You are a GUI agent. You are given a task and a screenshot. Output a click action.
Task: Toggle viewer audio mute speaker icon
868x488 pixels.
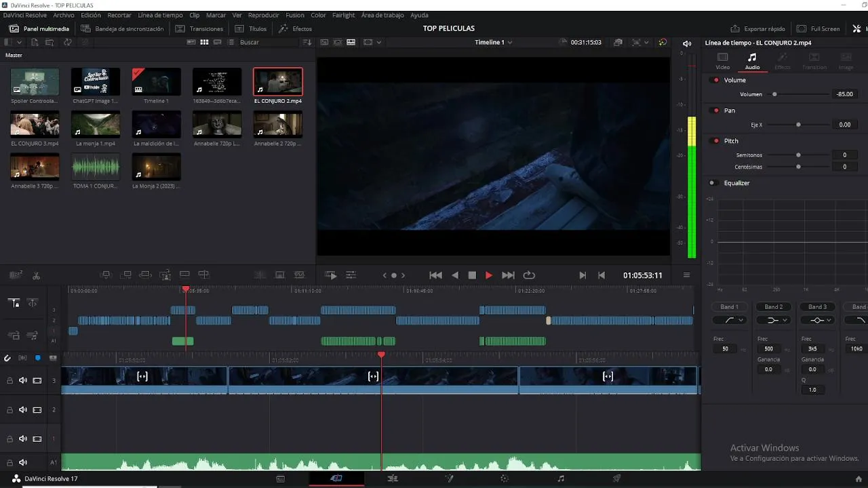pyautogui.click(x=687, y=43)
